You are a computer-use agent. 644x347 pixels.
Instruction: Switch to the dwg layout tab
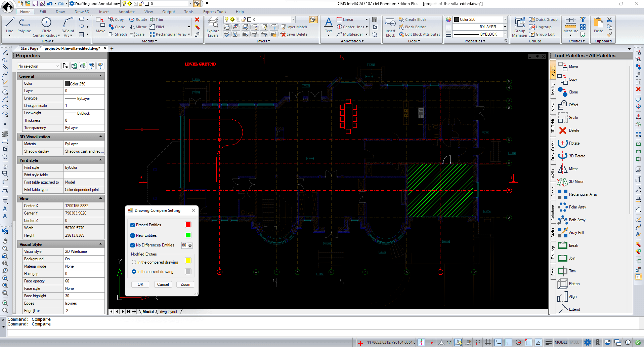tap(168, 311)
